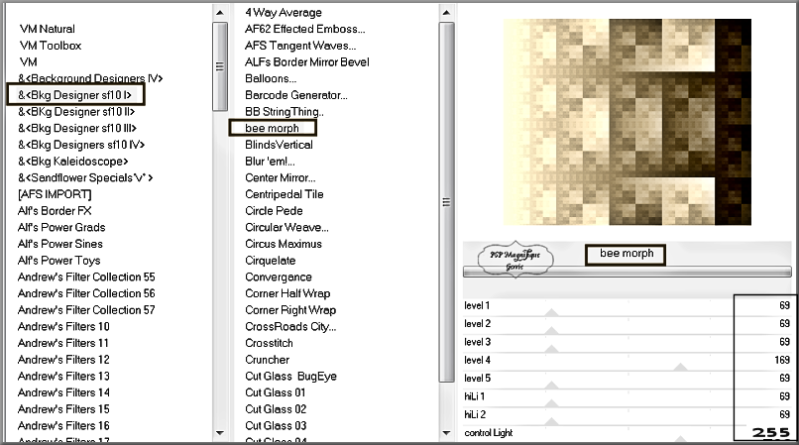The width and height of the screenshot is (799, 445).
Task: Select the CrossRoads City filter
Action: tap(290, 326)
